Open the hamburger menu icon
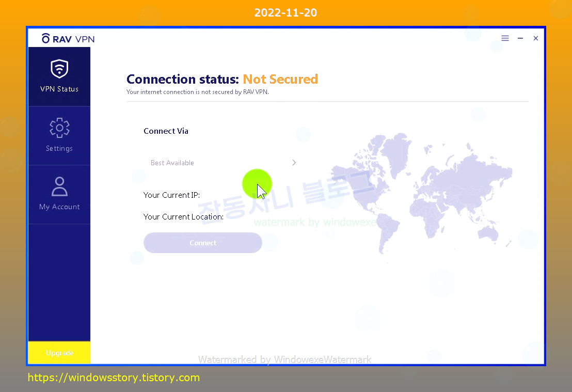 tap(505, 38)
